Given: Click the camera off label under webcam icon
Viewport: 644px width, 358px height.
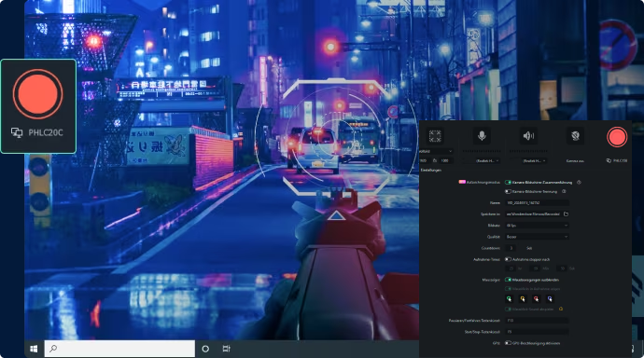Looking at the screenshot, I should coord(576,160).
